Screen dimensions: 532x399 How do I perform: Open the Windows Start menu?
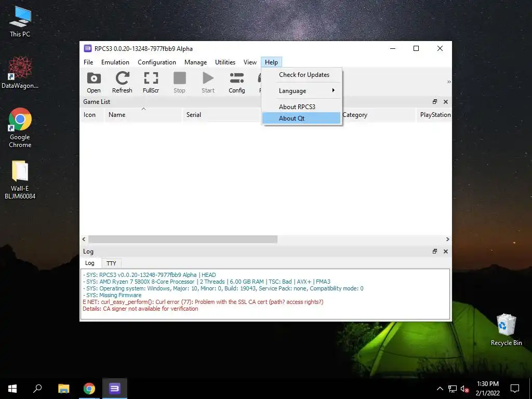(12, 389)
